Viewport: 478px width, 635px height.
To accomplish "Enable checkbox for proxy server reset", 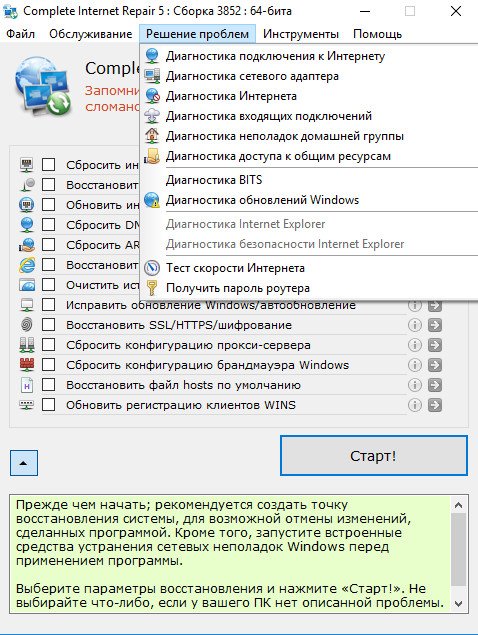I will point(49,345).
